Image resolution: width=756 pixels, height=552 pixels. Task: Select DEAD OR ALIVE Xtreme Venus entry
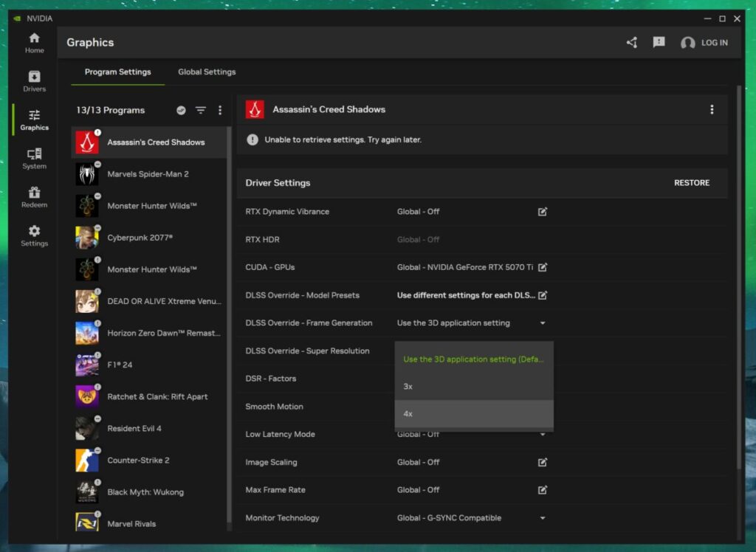coord(149,301)
